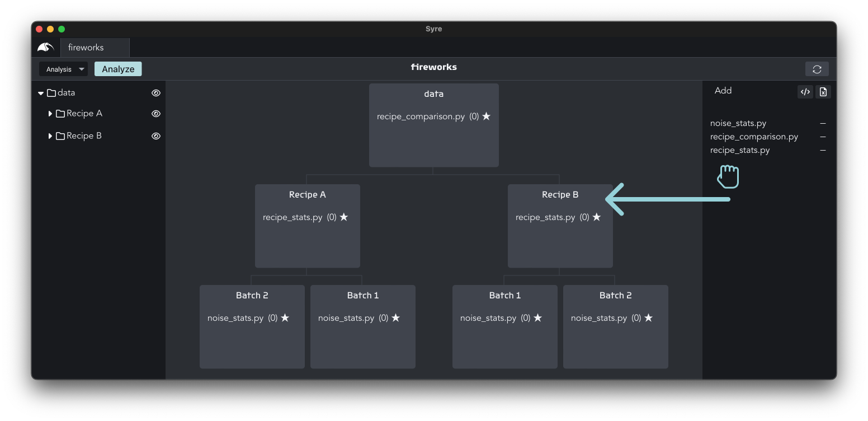868x421 pixels.
Task: Click the refresh icon button
Action: (817, 69)
